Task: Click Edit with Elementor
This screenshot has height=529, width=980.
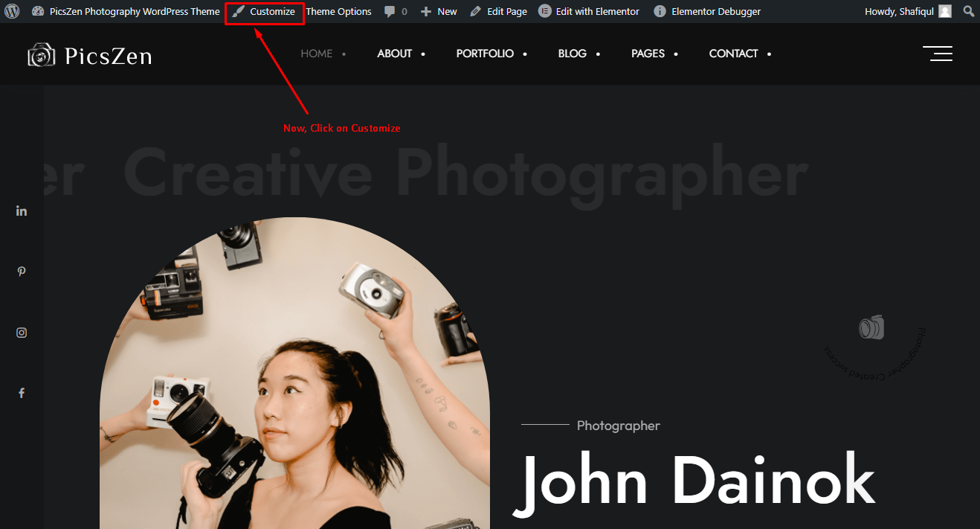Action: tap(589, 11)
